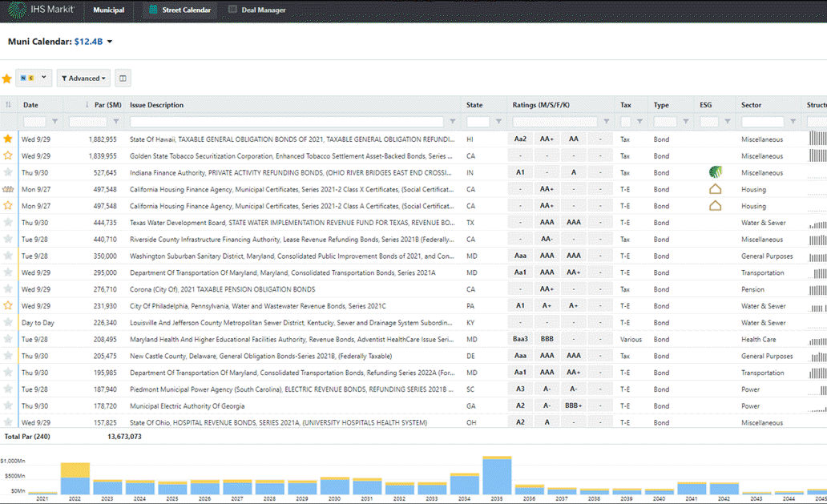Viewport: 827px width, 504px height.
Task: Open the Par column filter funnel
Action: pyautogui.click(x=116, y=122)
